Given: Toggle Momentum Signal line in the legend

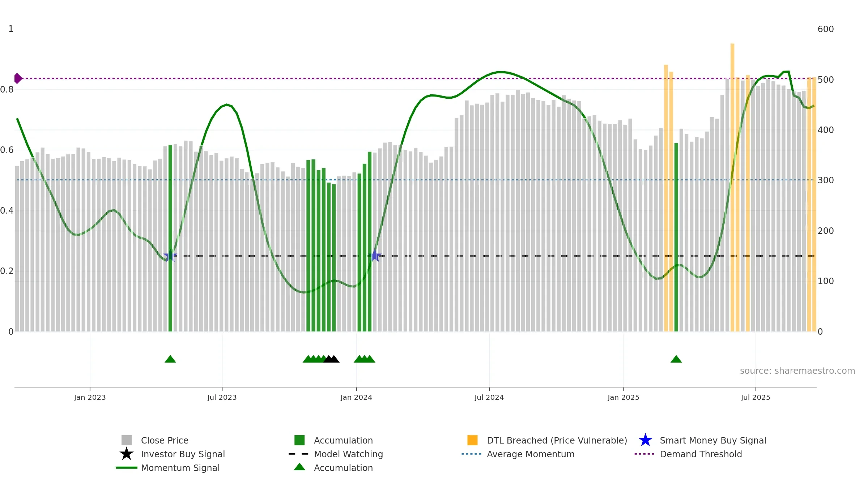Looking at the screenshot, I should point(180,468).
